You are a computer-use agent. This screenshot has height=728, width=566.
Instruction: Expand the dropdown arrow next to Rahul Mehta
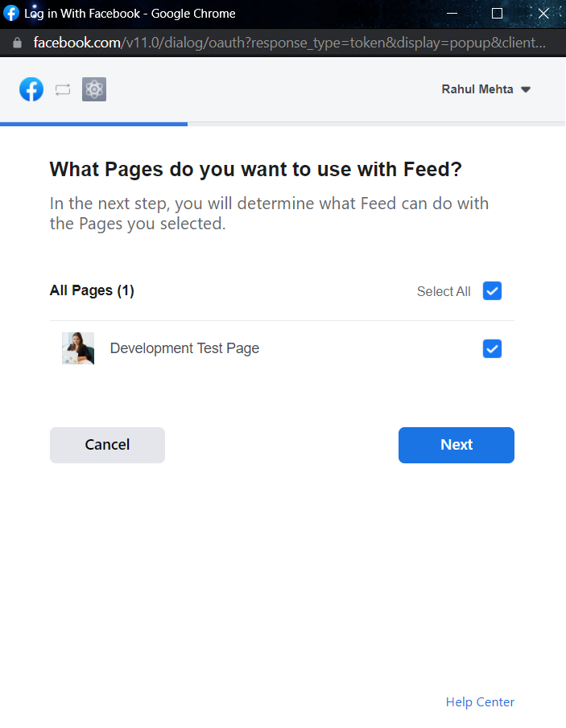(526, 89)
